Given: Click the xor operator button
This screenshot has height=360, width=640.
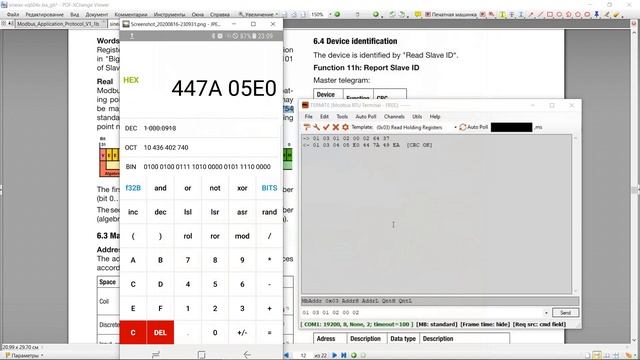Looking at the screenshot, I should pos(242,188).
